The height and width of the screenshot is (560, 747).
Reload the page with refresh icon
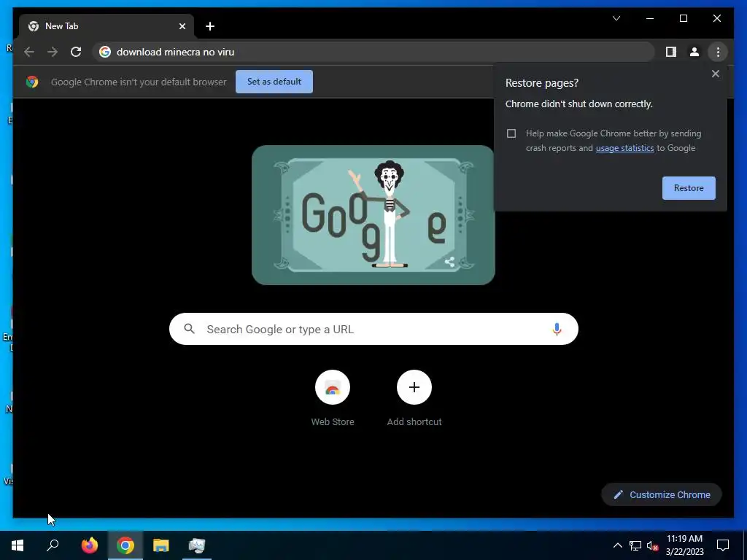click(76, 52)
